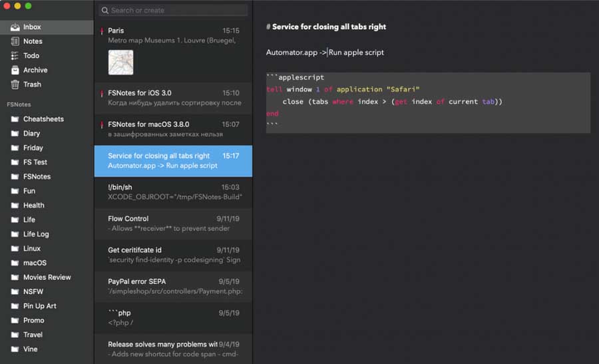Image resolution: width=599 pixels, height=364 pixels.
Task: Open the Flow Control note
Action: point(174,224)
